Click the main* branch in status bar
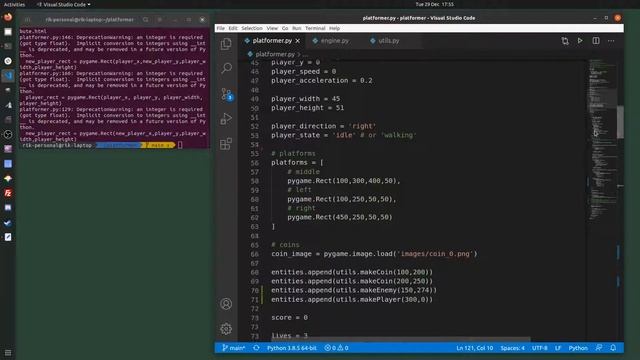Image resolution: width=640 pixels, height=360 pixels. click(233, 348)
